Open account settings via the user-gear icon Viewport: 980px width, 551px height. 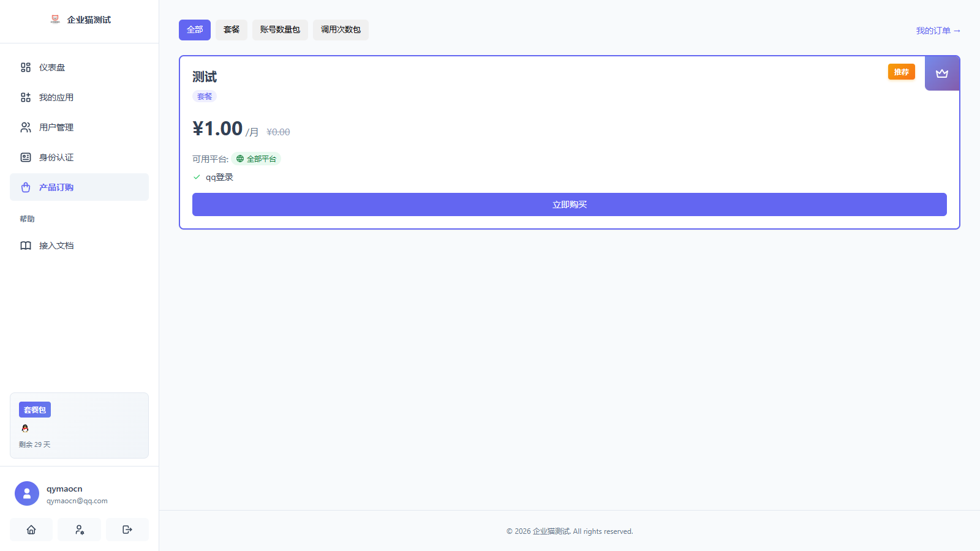79,530
